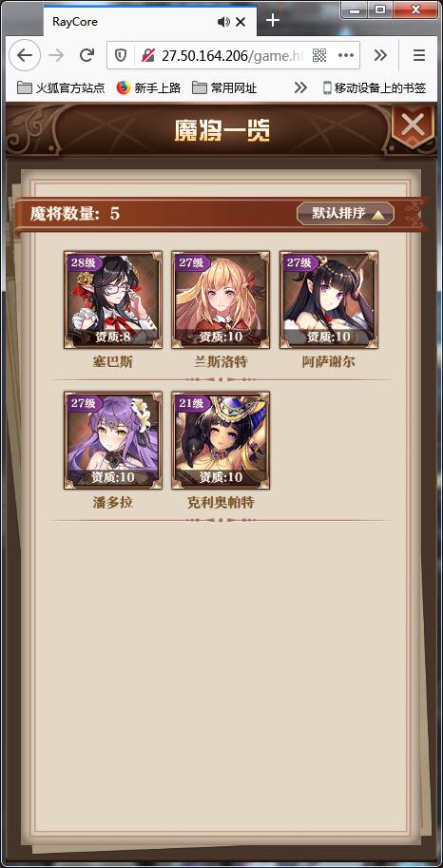This screenshot has width=443, height=868.
Task: Select the 潘多拉 character portrait
Action: (113, 440)
